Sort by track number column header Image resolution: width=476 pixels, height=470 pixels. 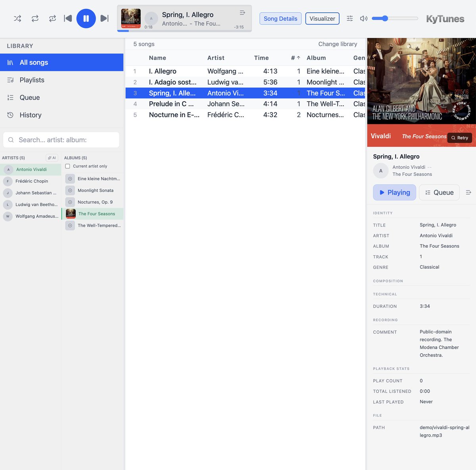point(296,58)
